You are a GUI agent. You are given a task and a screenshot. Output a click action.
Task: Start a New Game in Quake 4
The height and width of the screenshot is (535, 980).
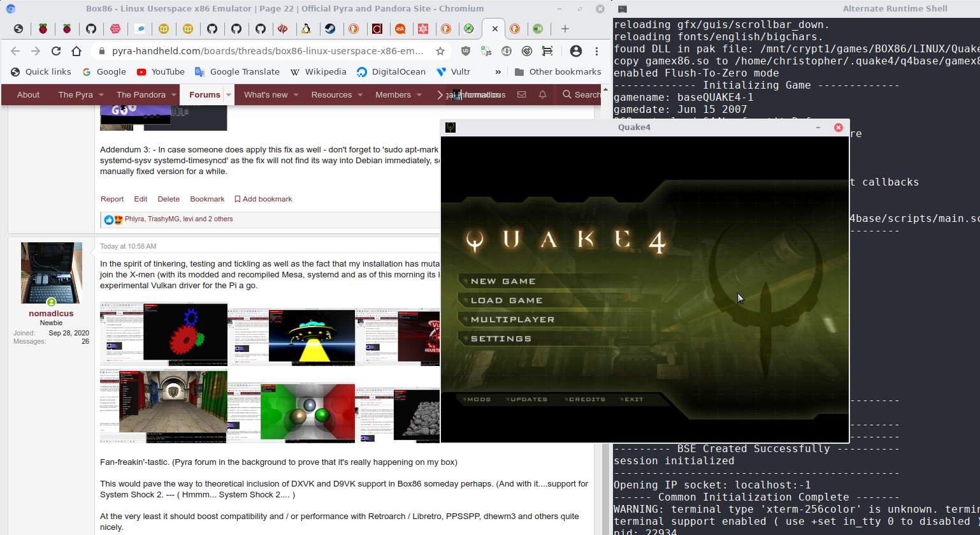click(x=503, y=281)
